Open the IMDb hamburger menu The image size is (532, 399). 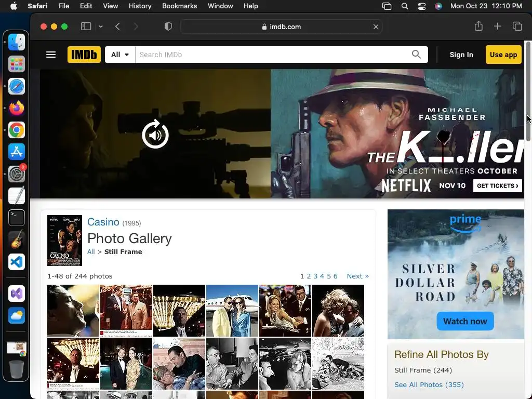click(x=51, y=55)
